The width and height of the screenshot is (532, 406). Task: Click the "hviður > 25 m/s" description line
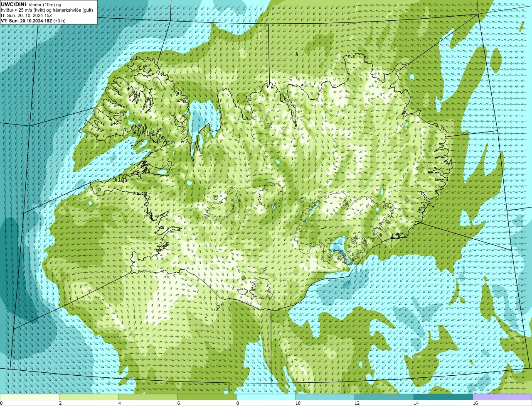[x=47, y=10]
